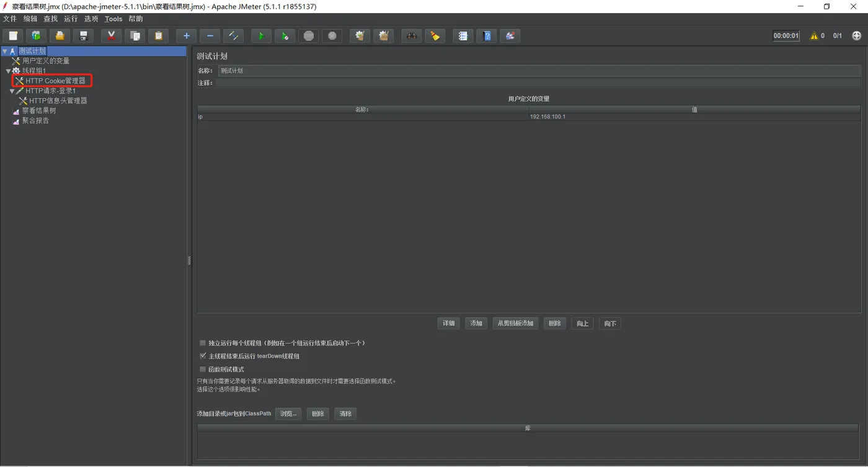Click the 0/1 active threads counter
868x467 pixels.
(838, 36)
